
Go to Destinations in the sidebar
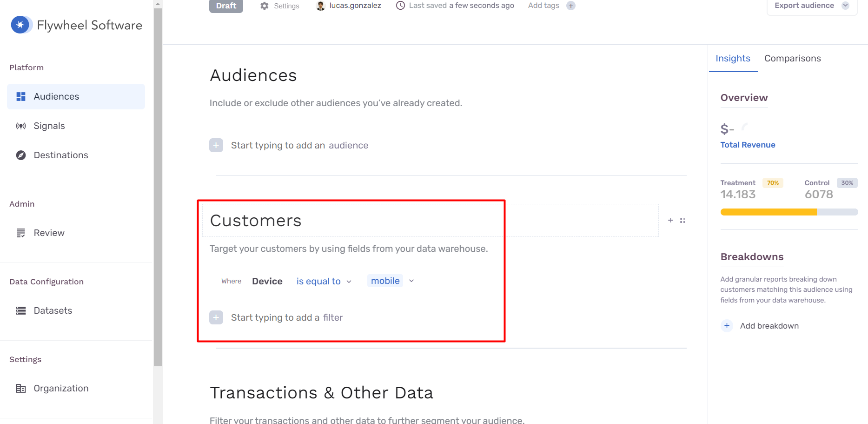61,155
